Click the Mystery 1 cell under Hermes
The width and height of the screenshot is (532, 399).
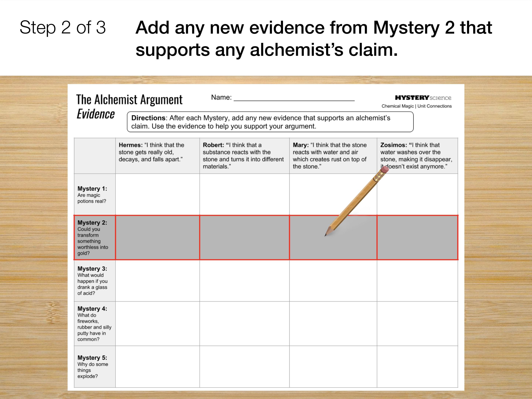pos(158,194)
